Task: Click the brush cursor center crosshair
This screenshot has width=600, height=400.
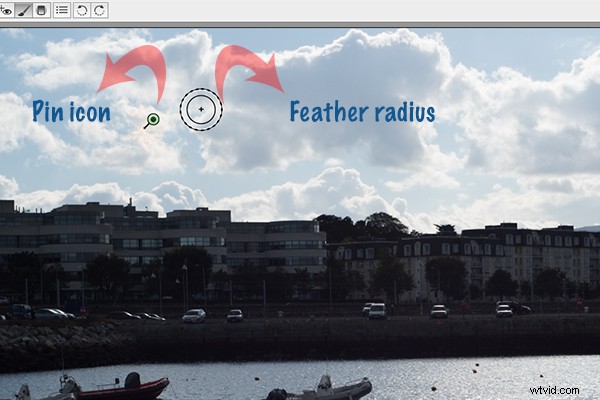Action: tap(201, 109)
